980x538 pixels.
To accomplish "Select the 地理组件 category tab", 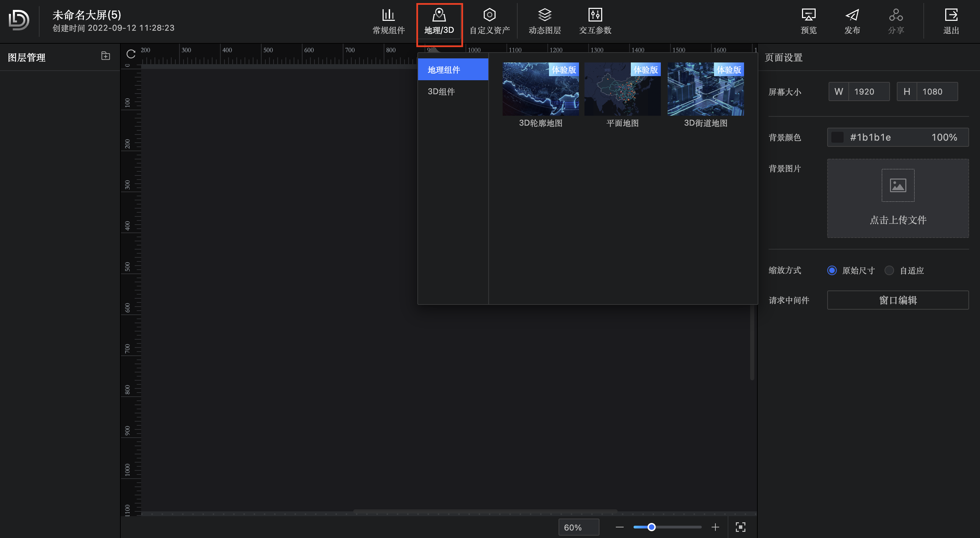I will point(444,70).
